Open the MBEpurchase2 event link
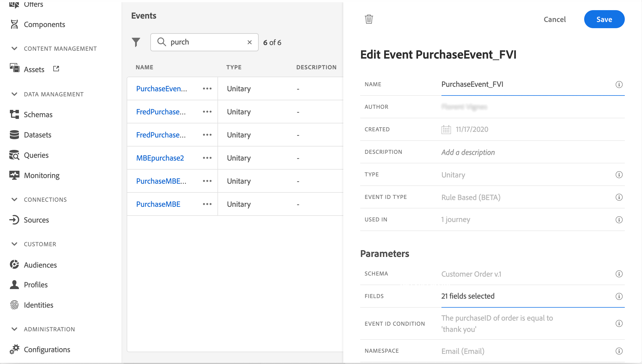The height and width of the screenshot is (364, 642). pyautogui.click(x=160, y=158)
